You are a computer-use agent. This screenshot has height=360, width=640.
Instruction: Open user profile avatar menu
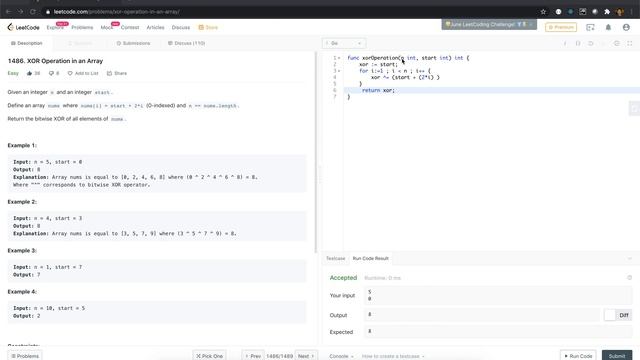click(x=626, y=27)
